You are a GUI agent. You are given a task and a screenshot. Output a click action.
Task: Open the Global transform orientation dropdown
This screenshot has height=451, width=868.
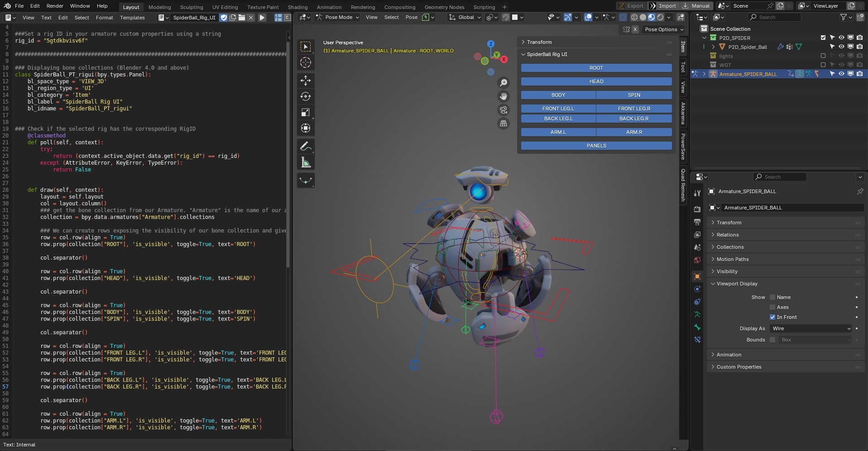(x=465, y=17)
